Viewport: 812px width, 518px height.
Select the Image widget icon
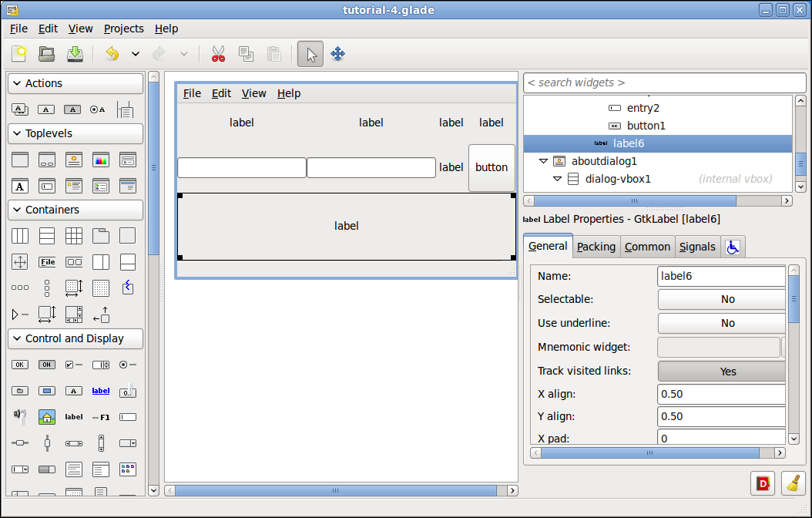(x=46, y=417)
